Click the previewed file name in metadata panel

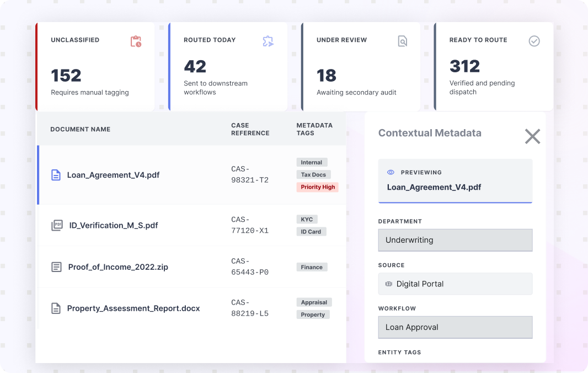[x=434, y=187]
